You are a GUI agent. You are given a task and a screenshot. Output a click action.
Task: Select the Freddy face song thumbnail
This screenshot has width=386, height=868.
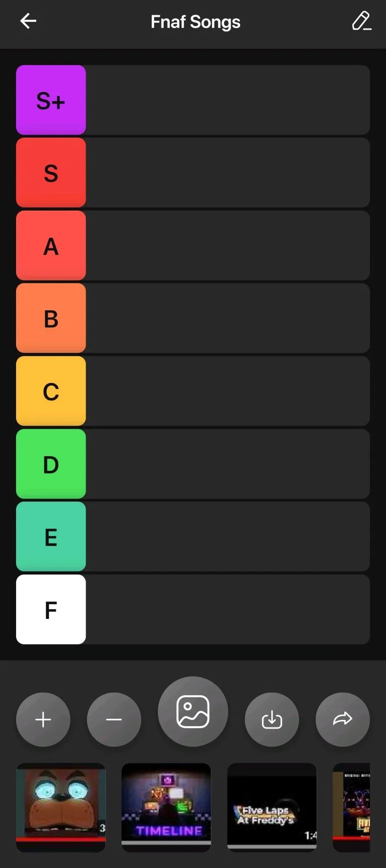[61, 807]
